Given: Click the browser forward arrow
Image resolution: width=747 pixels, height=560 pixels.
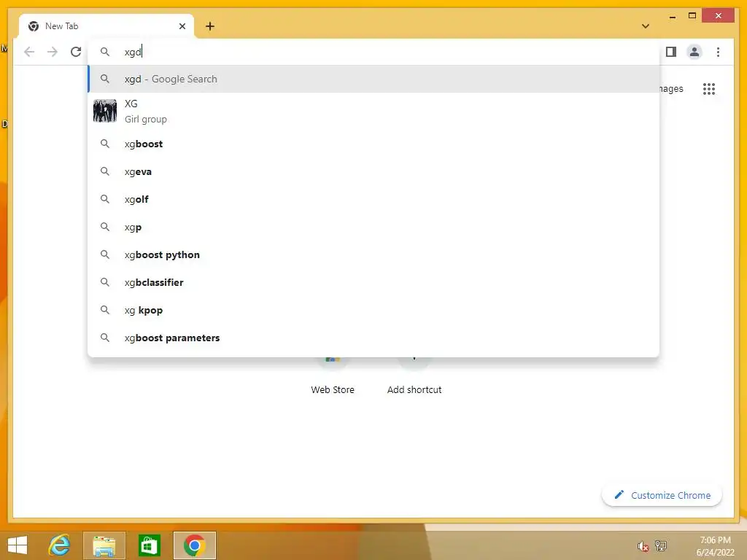Looking at the screenshot, I should (53, 52).
